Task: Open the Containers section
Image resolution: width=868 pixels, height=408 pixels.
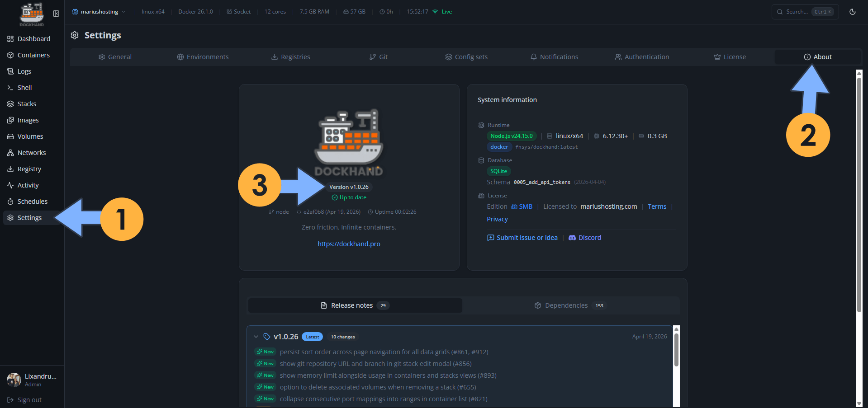Action: (33, 55)
